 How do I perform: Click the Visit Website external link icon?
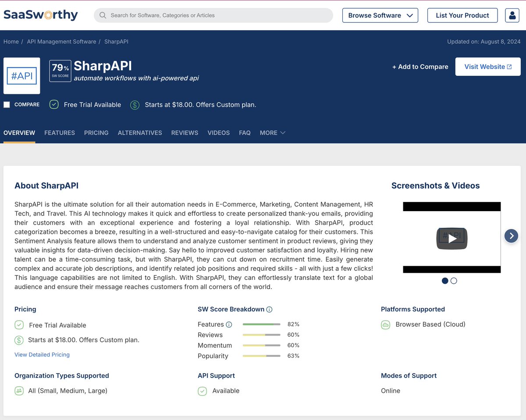(509, 67)
